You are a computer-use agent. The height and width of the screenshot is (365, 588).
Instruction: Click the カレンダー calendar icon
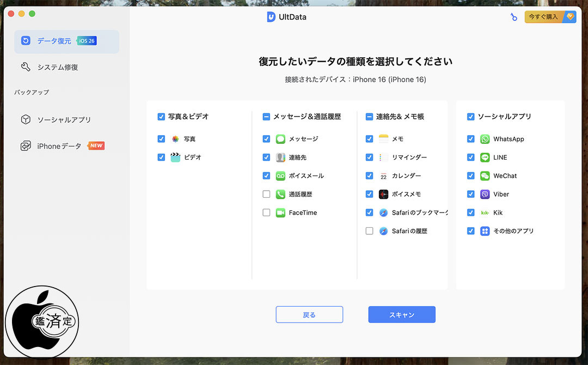[x=383, y=175]
